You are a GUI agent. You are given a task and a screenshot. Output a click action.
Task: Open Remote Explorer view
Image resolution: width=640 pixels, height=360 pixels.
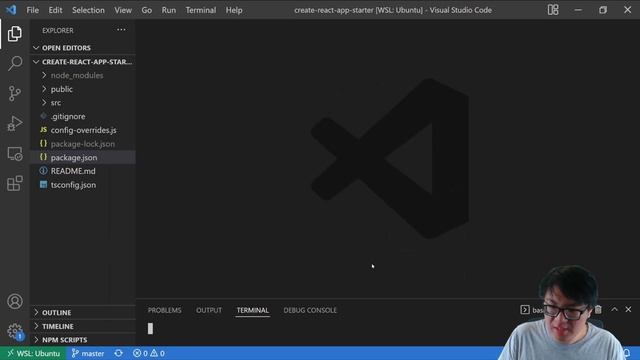coord(15,153)
